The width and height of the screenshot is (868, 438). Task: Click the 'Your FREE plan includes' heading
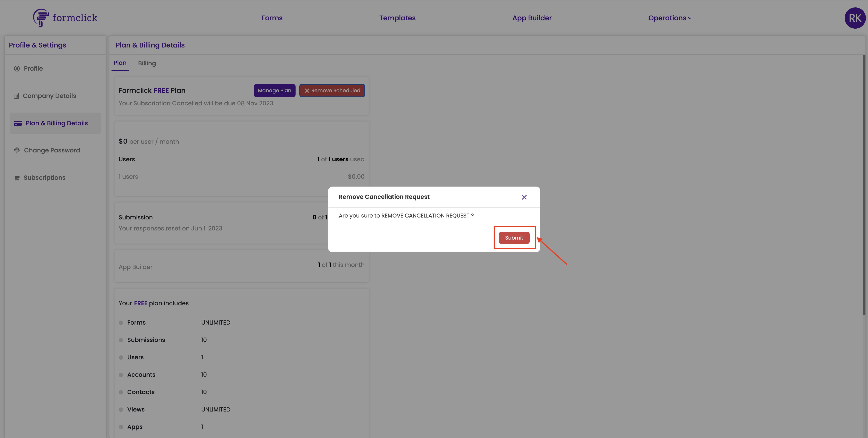[153, 303]
